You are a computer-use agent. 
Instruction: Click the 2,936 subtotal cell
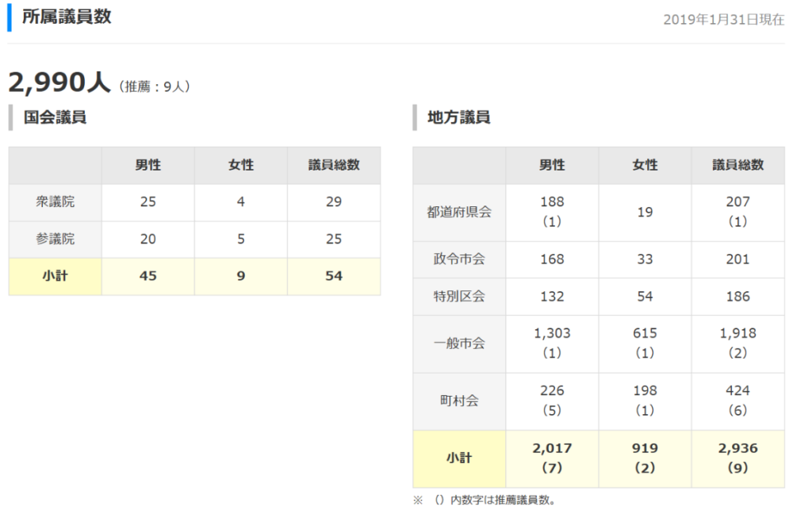coord(737,449)
